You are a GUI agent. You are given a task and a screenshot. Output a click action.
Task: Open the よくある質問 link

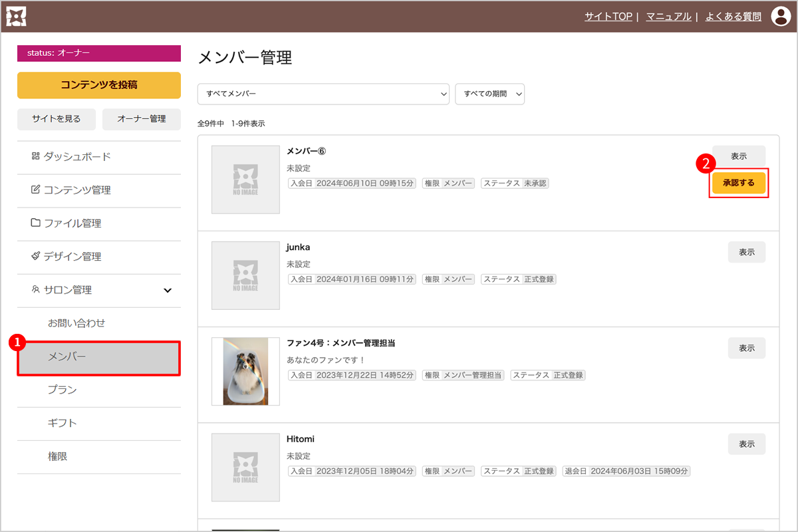click(x=733, y=17)
